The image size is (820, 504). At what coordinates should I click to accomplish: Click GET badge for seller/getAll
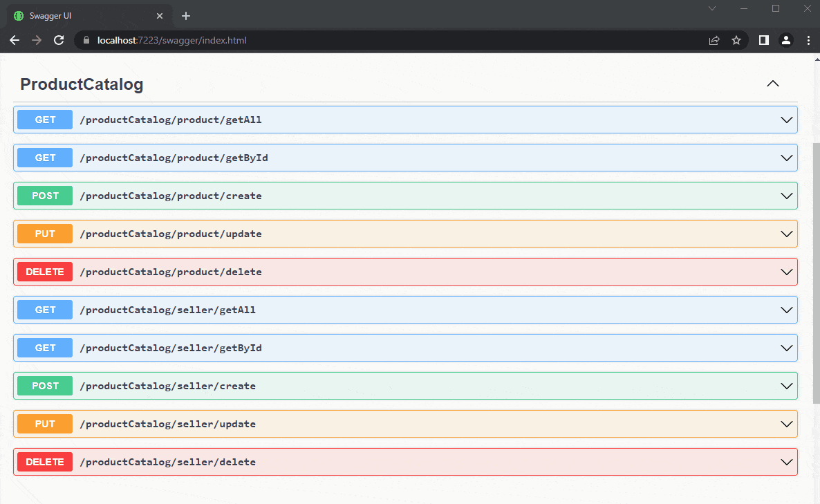(x=45, y=310)
